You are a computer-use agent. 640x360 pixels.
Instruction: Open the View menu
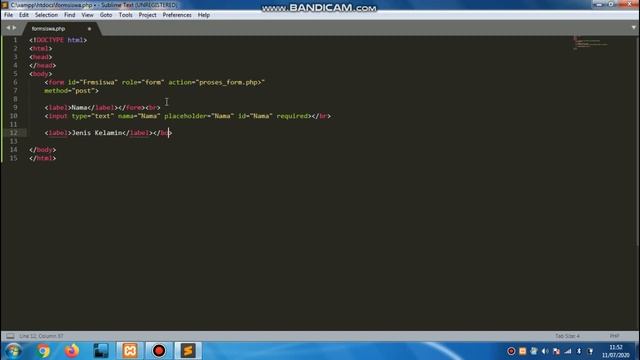(87, 15)
